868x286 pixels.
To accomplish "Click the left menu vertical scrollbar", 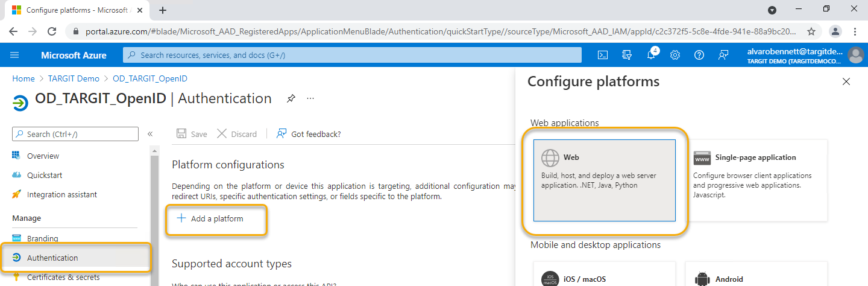I will point(155,216).
